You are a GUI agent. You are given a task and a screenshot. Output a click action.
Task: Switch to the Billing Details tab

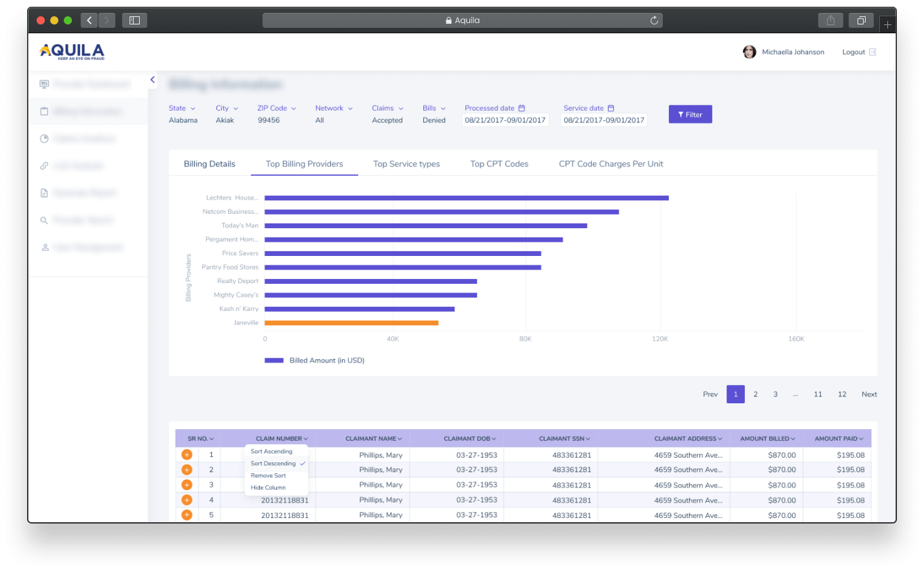210,164
